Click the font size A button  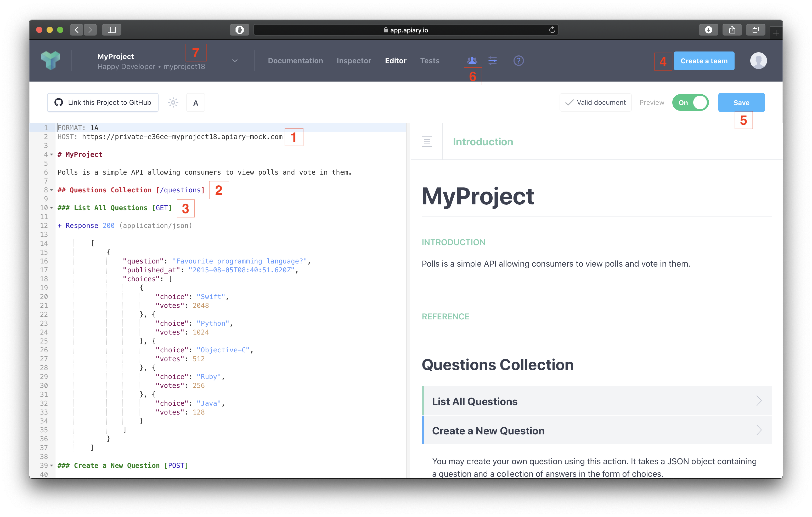[x=196, y=103]
